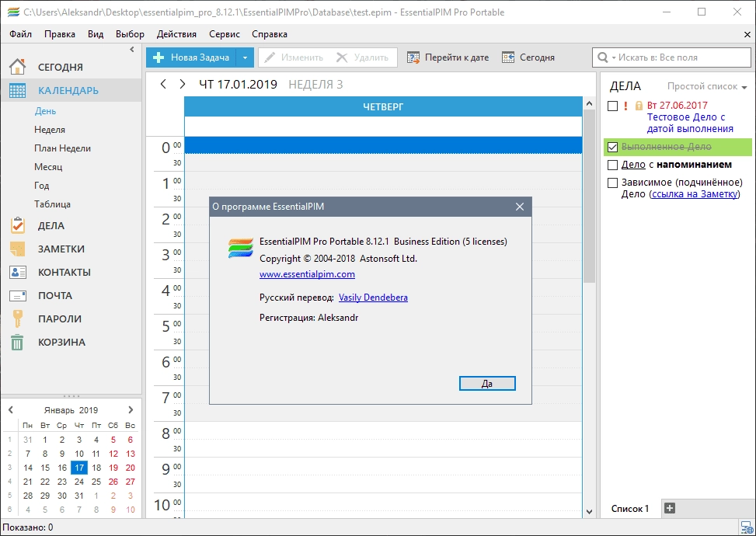Click the EssentialPIM logo in About dialog
This screenshot has width=756, height=536.
pos(241,249)
